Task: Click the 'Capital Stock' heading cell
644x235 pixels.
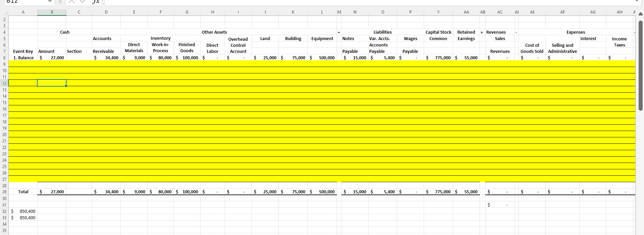Action: point(438,32)
